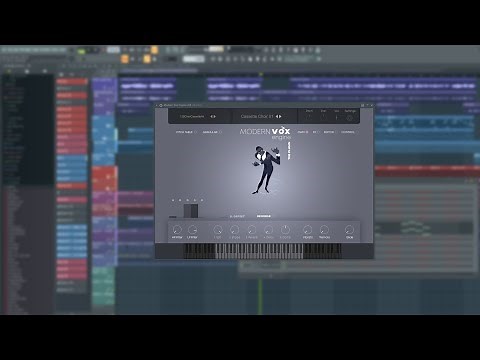The image size is (480, 360).
Task: Toggle the EDITOR switch
Action: [335, 132]
